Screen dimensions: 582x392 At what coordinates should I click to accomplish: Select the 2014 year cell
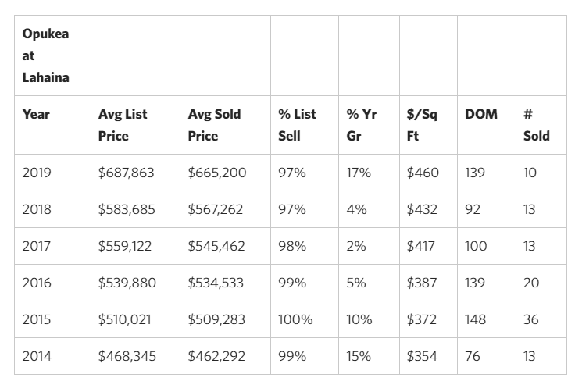pyautogui.click(x=37, y=356)
